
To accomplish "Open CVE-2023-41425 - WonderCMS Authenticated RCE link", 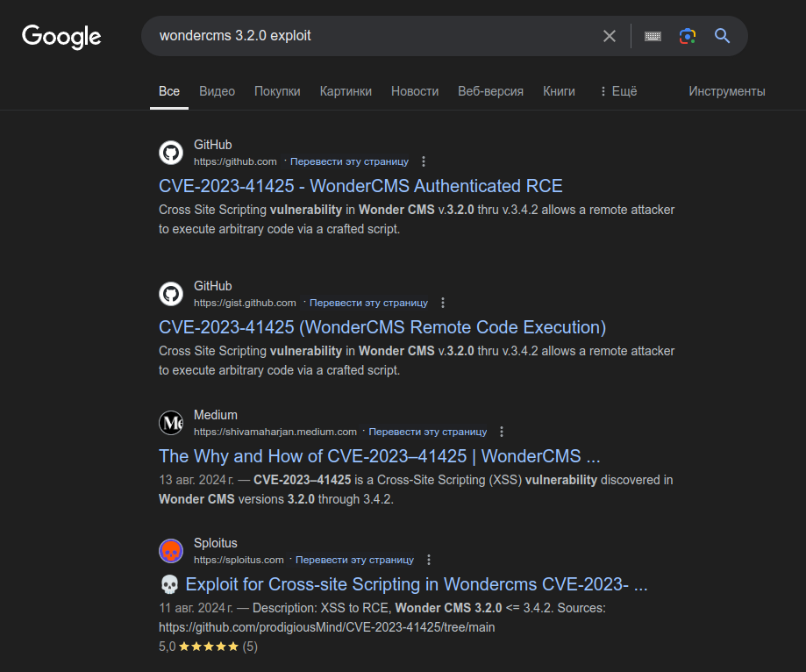I will (360, 186).
